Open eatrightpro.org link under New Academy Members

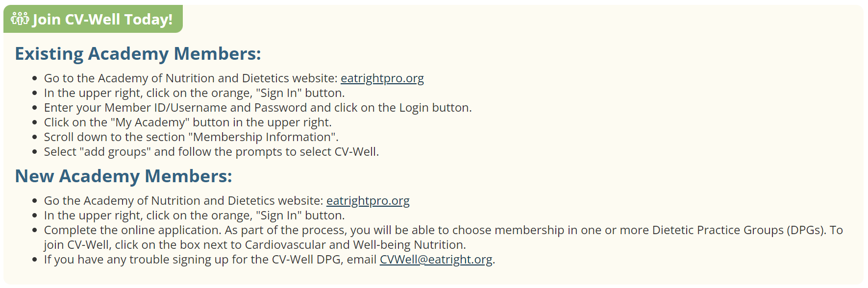tap(368, 201)
